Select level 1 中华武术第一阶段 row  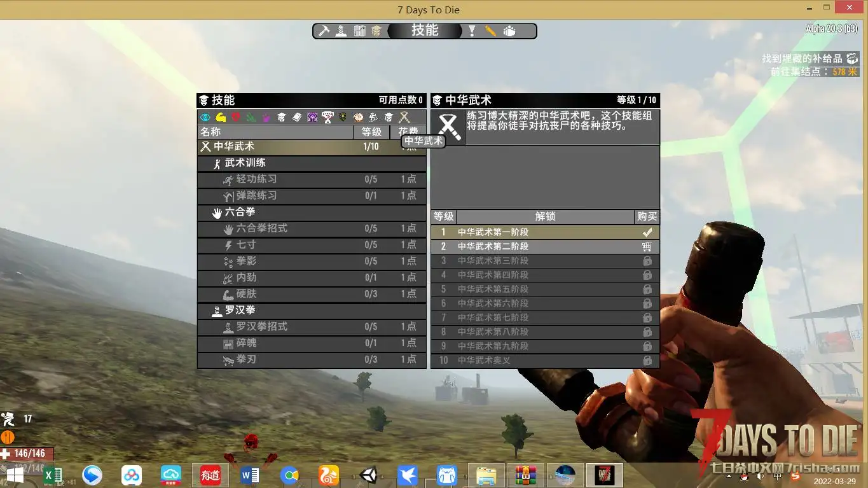pos(545,232)
